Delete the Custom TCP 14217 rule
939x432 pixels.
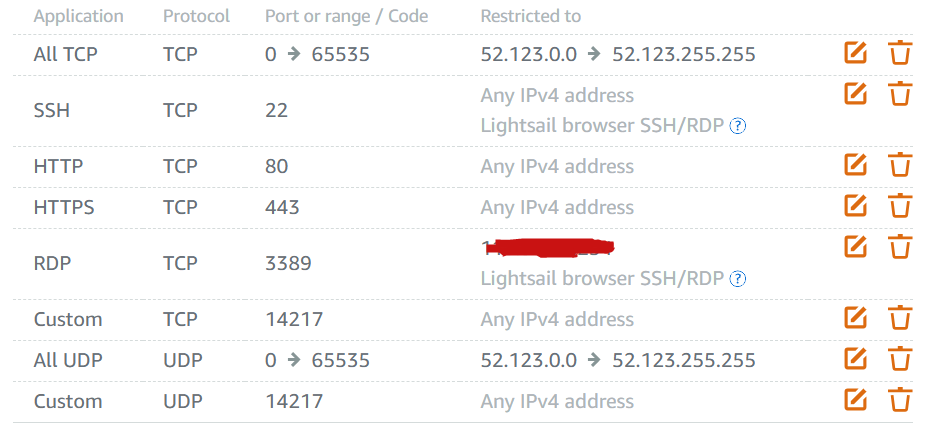pos(899,318)
